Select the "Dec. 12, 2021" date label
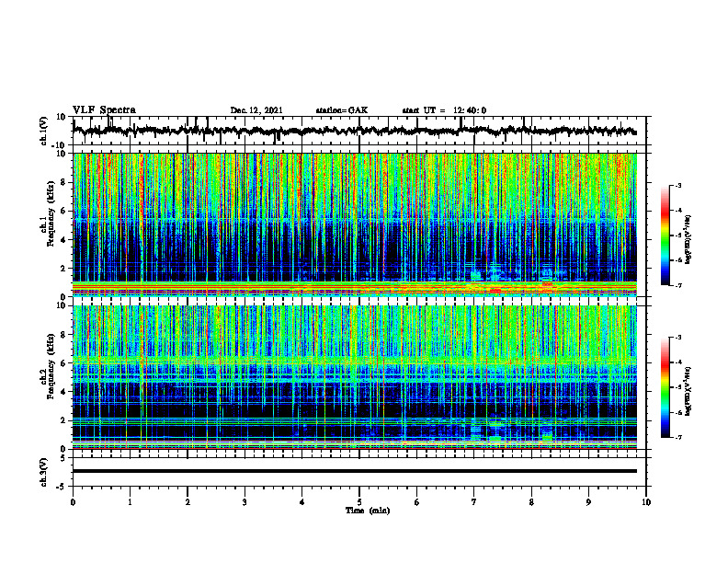Image resolution: width=728 pixels, height=563 pixels. (x=256, y=110)
